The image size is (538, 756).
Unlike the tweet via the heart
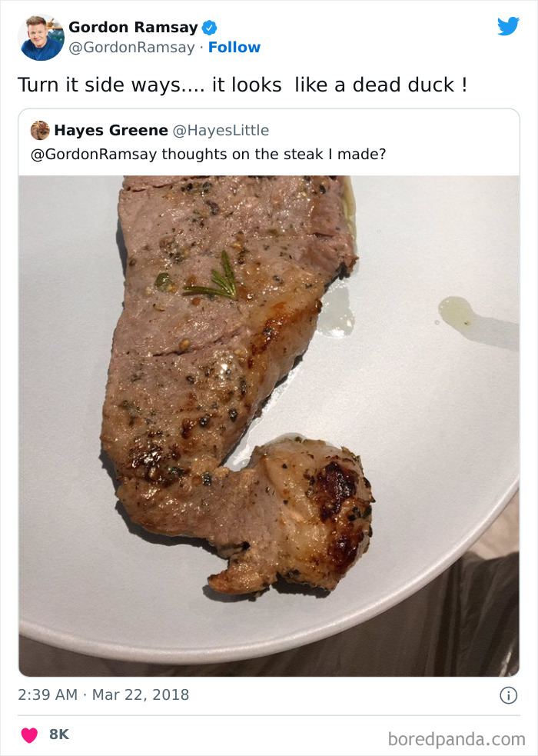point(28,734)
